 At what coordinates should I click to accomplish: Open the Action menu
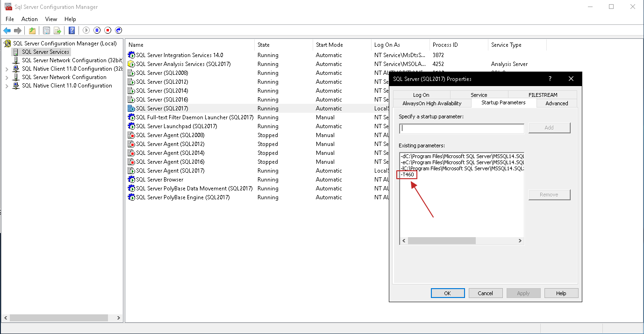point(29,19)
